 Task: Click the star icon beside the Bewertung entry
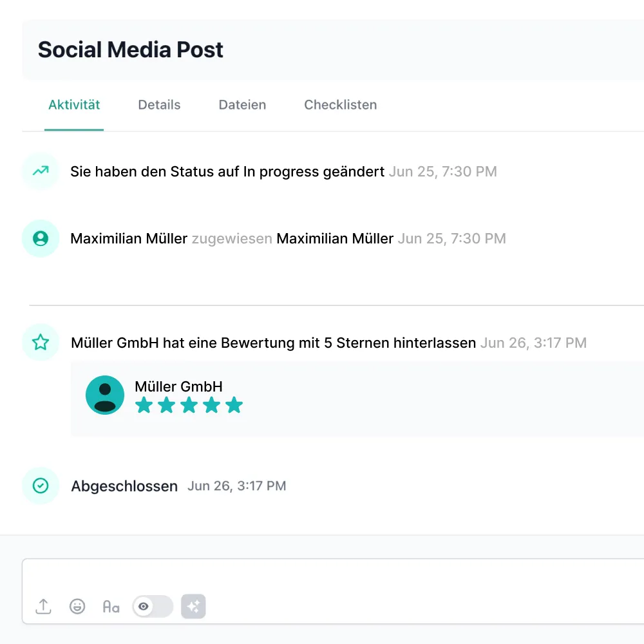click(40, 342)
